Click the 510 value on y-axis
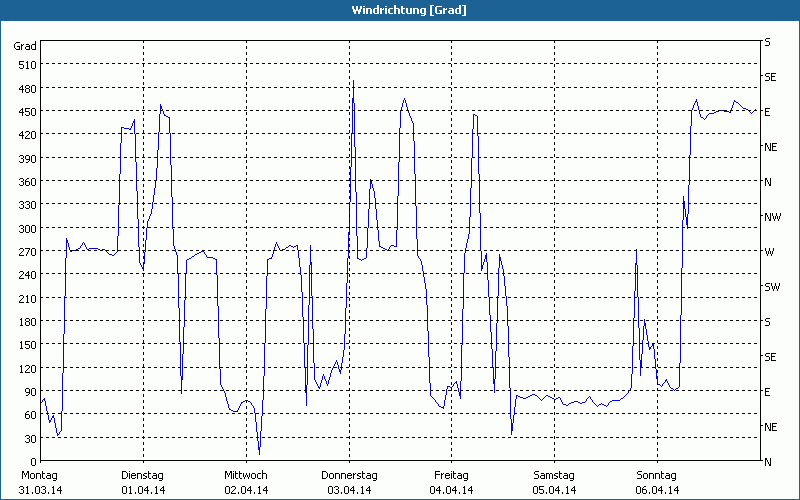This screenshot has height=500, width=800. tap(25, 65)
